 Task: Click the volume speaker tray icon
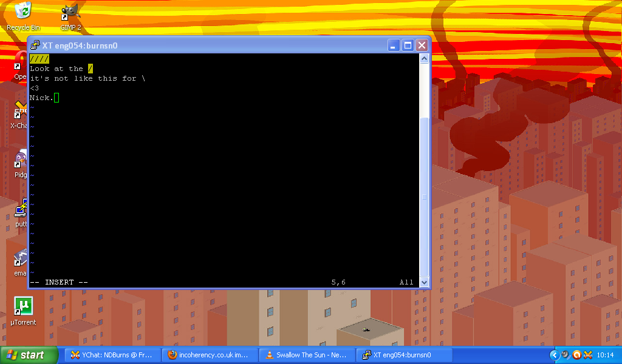pos(565,355)
